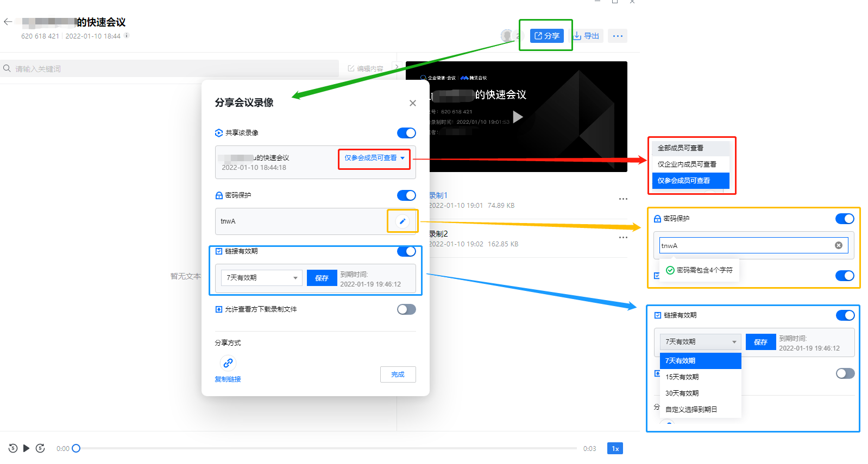Viewport: 868px width, 464px height.
Task: Change playback speed 1x
Action: [x=615, y=448]
